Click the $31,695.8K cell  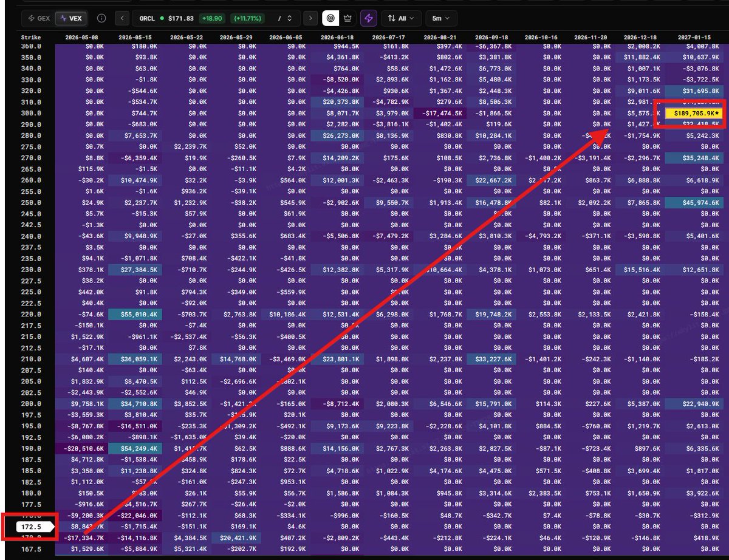pos(694,90)
